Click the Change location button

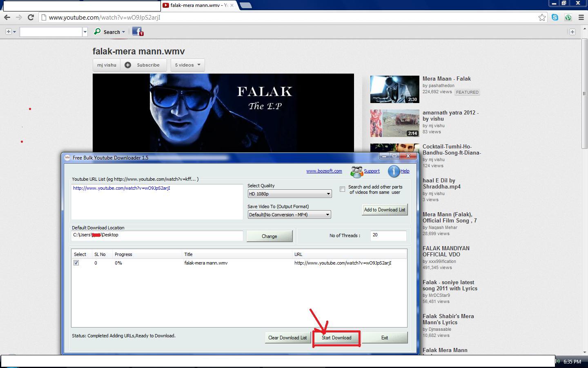(269, 236)
